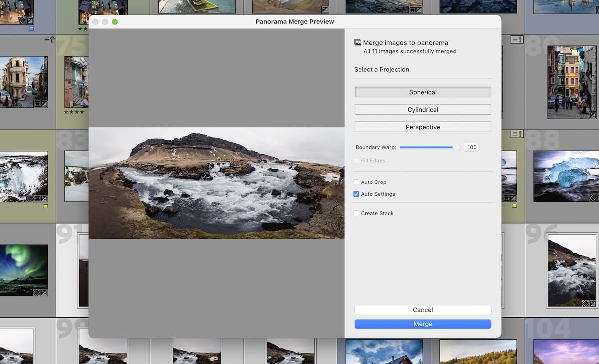Viewport: 599px width, 364px height.
Task: Click the develop adjustments badge on photo 80
Action: pos(593,115)
